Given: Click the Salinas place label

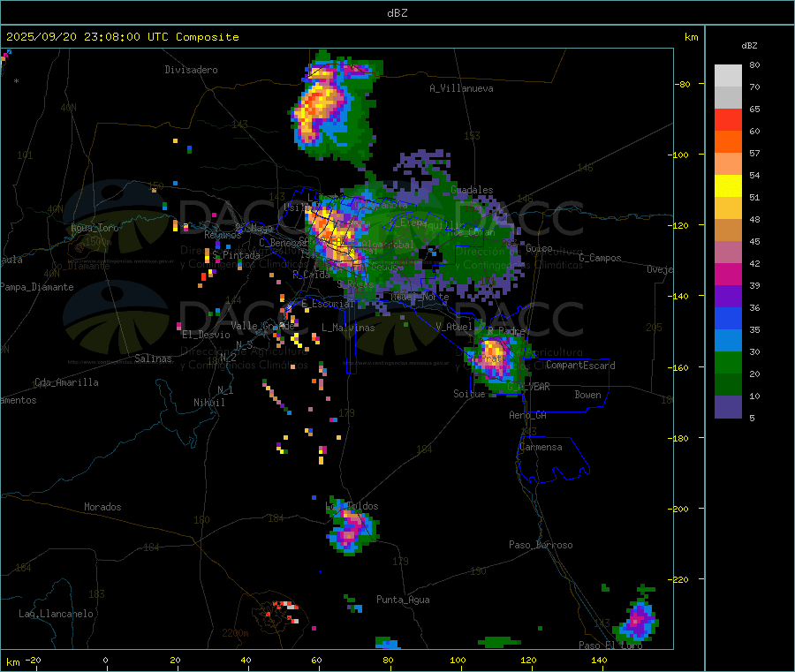Looking at the screenshot, I should pyautogui.click(x=153, y=359).
